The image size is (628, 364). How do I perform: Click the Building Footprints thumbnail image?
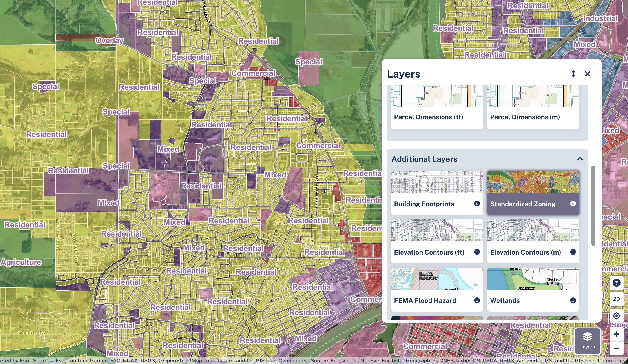coord(437,182)
